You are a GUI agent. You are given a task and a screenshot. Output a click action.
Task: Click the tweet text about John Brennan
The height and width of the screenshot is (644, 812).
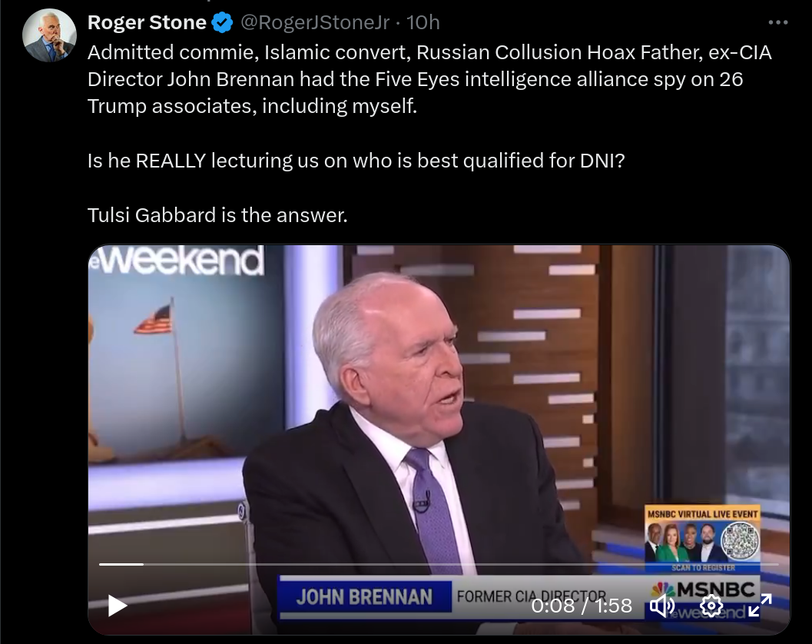click(429, 79)
